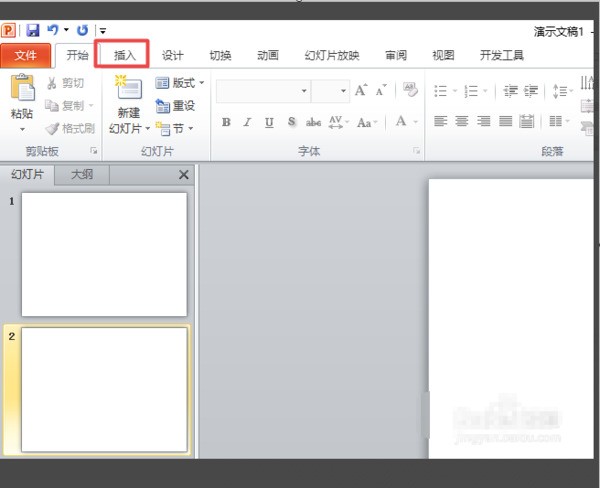Click the Reset (重设) slide button

click(176, 105)
